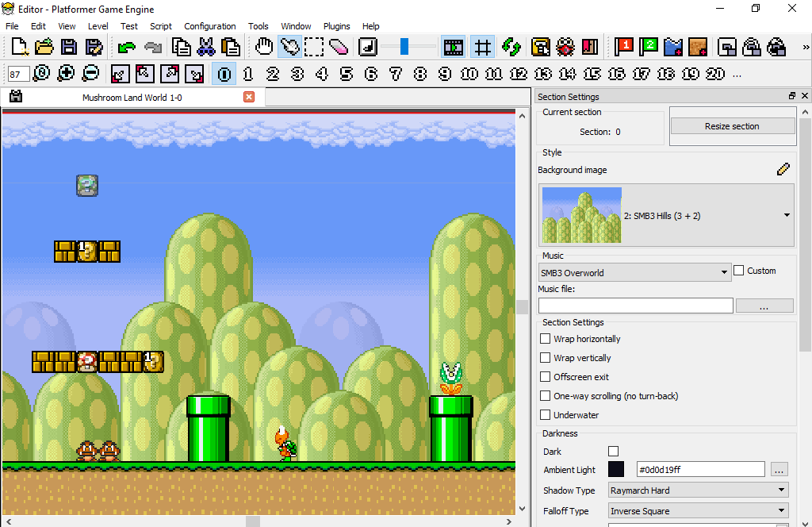Close the Mushroom Land World 1-0 tab

pos(249,97)
